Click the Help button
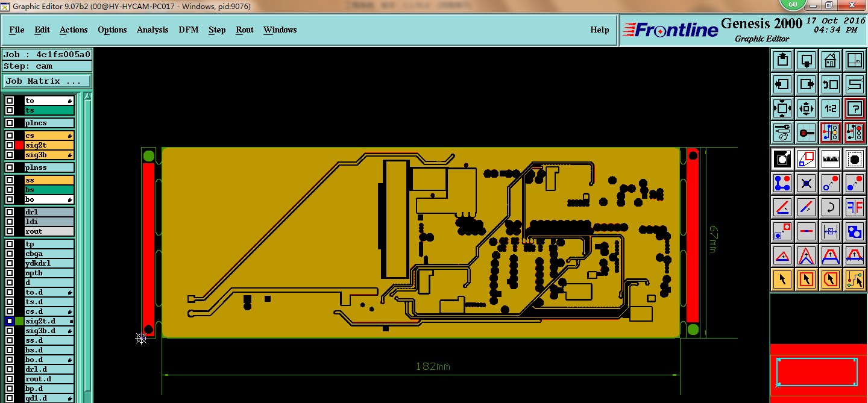 tap(599, 30)
